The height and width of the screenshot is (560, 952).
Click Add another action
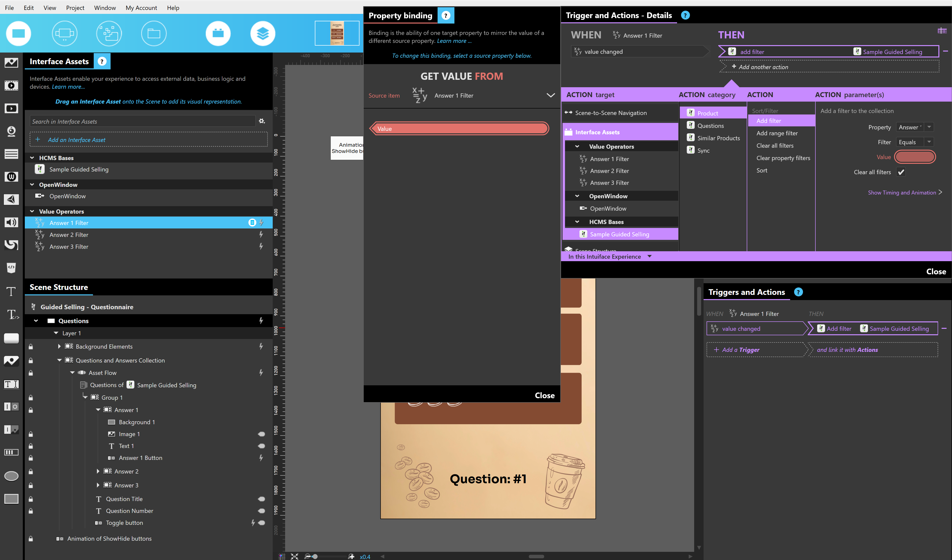coord(829,67)
